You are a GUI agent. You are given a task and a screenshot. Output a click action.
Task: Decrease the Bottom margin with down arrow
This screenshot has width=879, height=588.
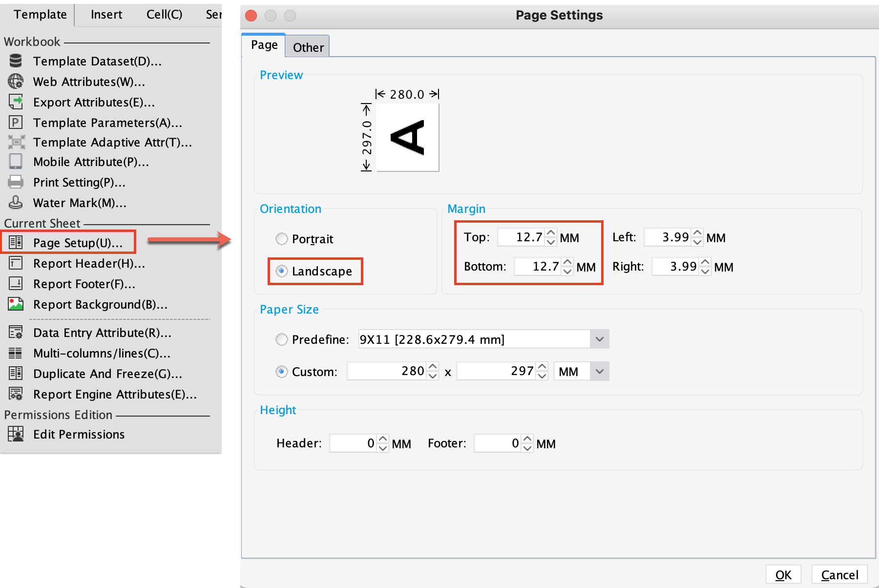[567, 271]
